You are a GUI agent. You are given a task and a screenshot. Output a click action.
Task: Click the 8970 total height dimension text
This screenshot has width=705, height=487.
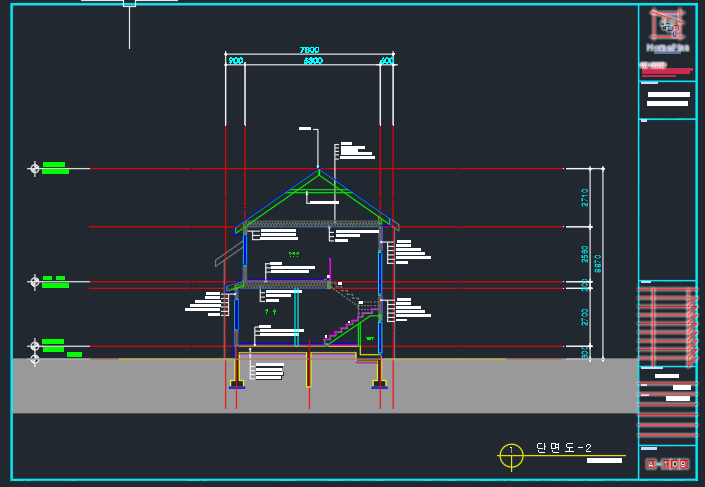(598, 262)
